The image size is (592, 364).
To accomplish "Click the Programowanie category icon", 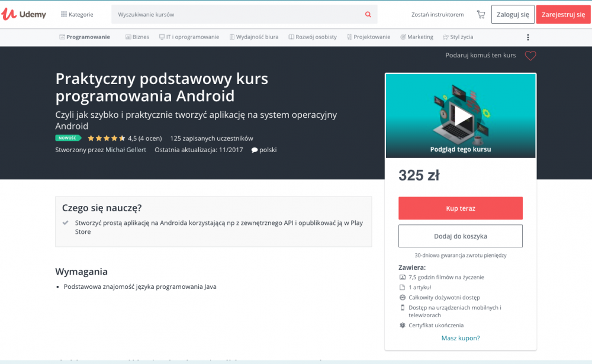I will pyautogui.click(x=62, y=37).
